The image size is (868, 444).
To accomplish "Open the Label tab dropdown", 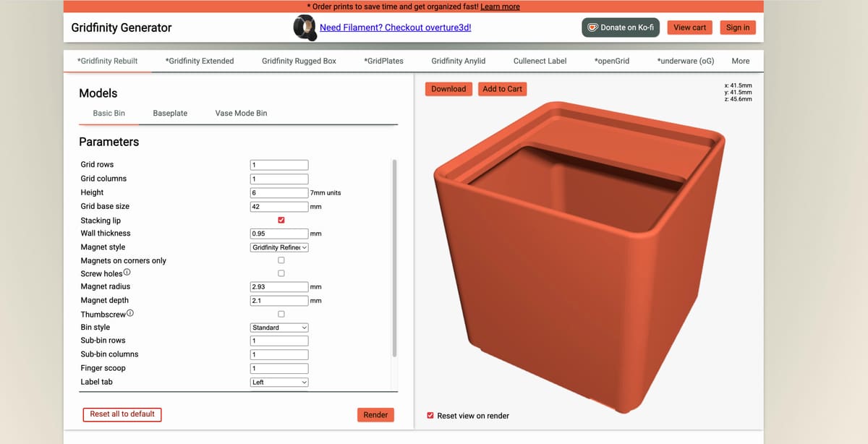I will (279, 382).
